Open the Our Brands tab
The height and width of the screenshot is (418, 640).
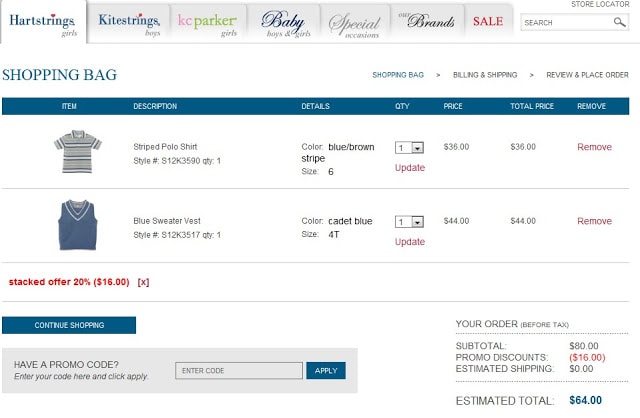427,24
